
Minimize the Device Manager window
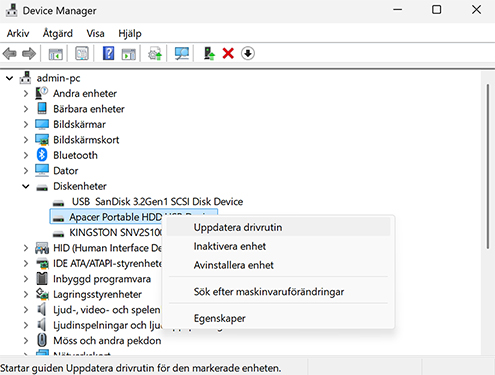(397, 10)
